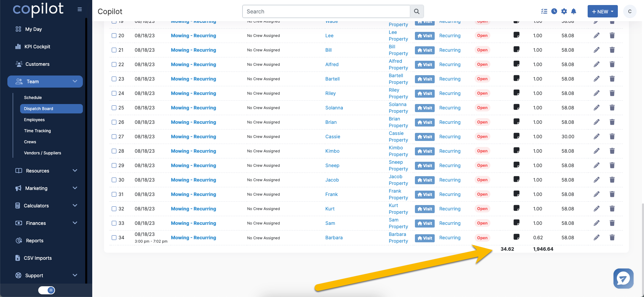This screenshot has height=297, width=644.
Task: Check the checkbox for row 34
Action: pyautogui.click(x=114, y=238)
